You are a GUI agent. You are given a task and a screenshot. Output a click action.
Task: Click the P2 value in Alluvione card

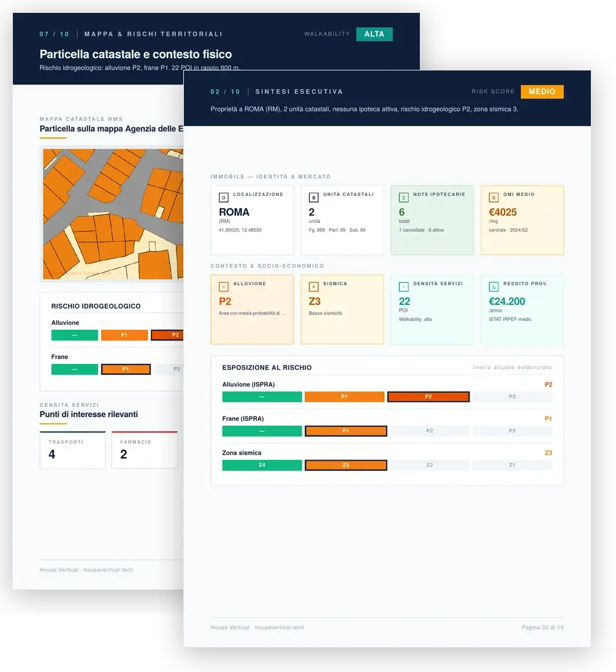click(x=225, y=301)
